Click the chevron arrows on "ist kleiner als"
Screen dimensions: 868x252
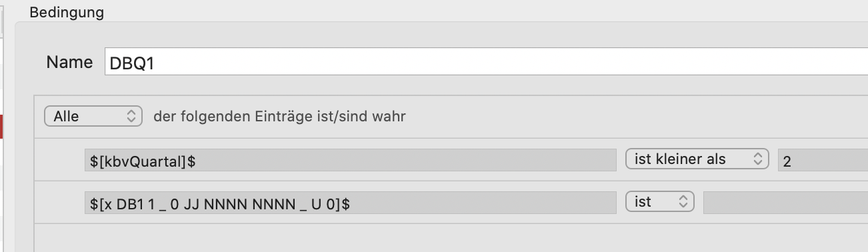[x=757, y=159]
